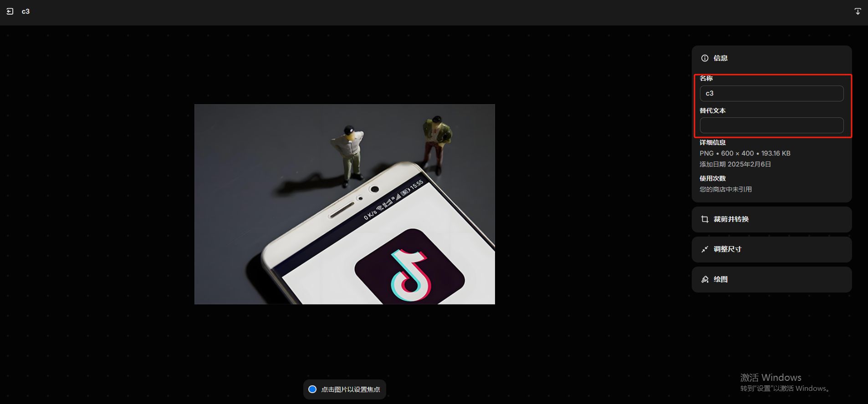Collapse the 信息 panel header

(771, 58)
